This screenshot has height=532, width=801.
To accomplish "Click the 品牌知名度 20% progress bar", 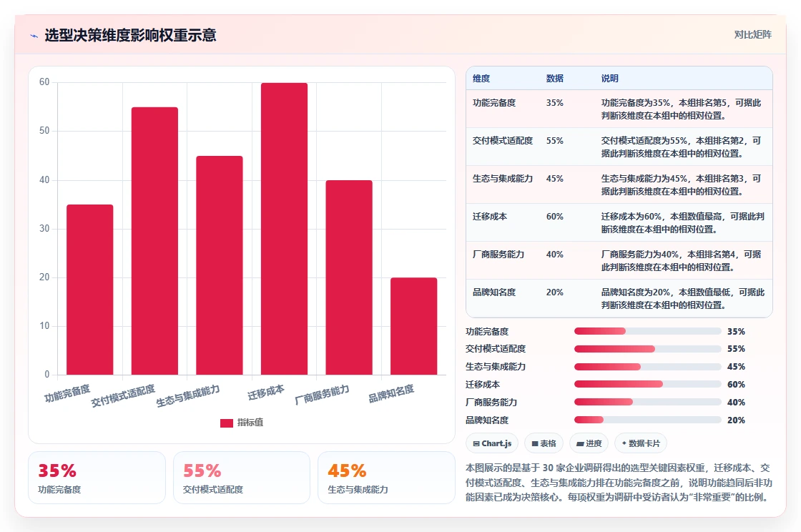I will tap(648, 420).
